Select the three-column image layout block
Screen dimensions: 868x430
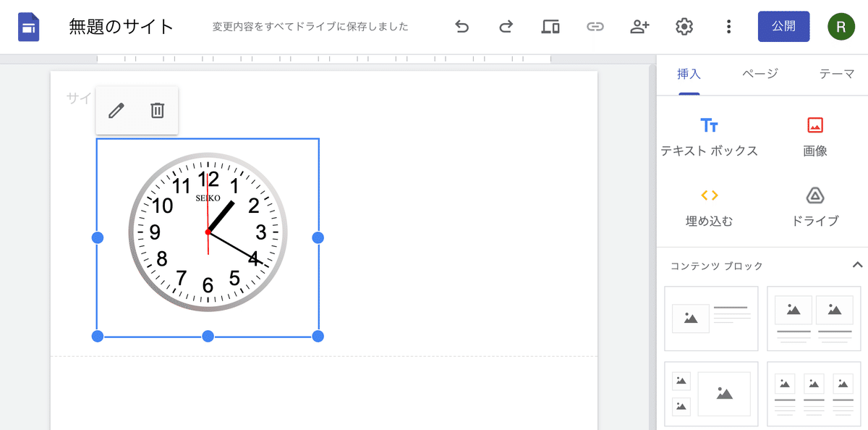pyautogui.click(x=814, y=394)
